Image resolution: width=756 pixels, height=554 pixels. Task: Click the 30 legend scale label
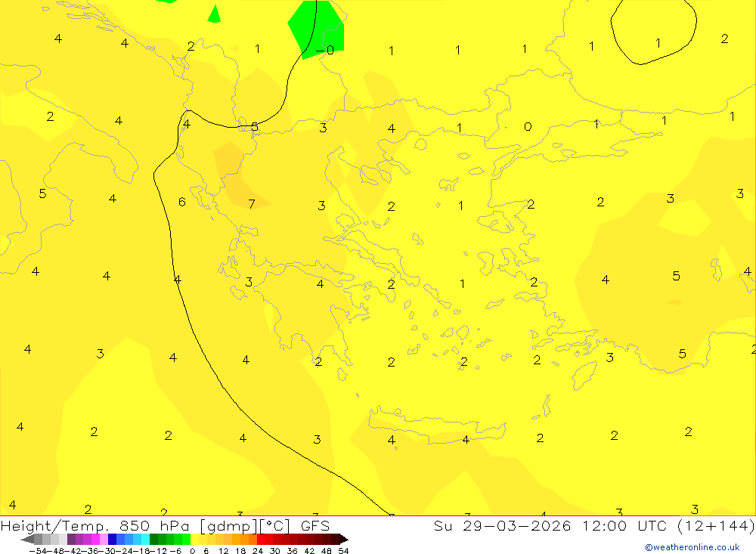[275, 551]
